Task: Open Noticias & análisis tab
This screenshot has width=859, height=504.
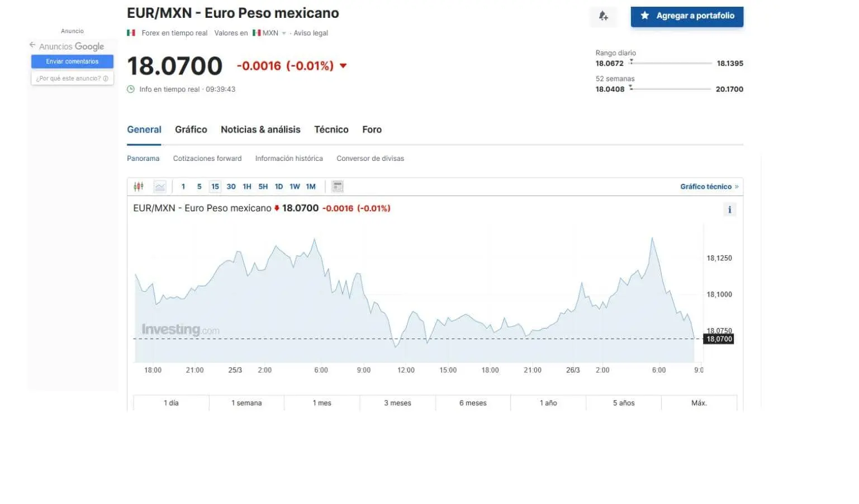Action: [x=260, y=130]
